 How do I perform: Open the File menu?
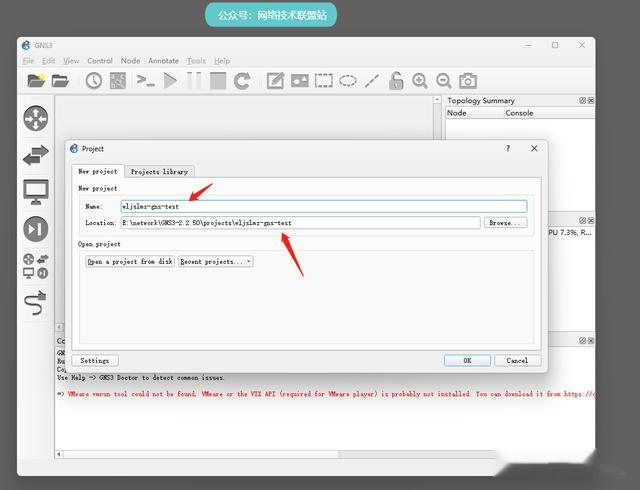tap(28, 61)
